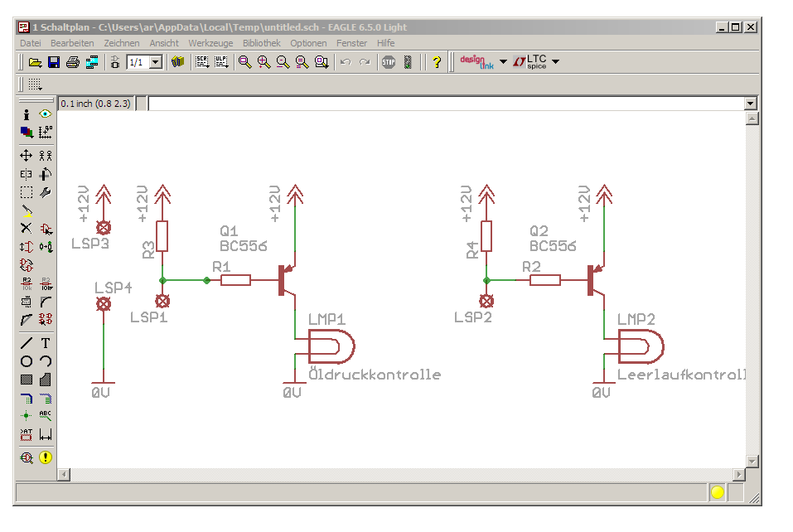Image resolution: width=793 pixels, height=532 pixels.
Task: Select the Smash tool
Action: coord(27,302)
